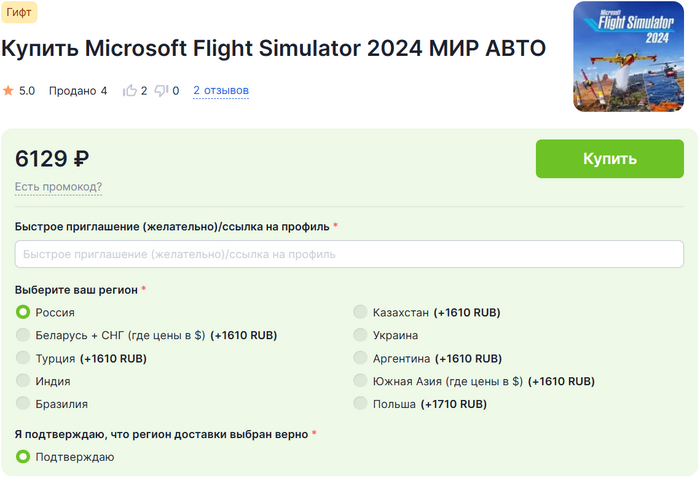Select the Россия region option
The width and height of the screenshot is (700, 478).
23,312
